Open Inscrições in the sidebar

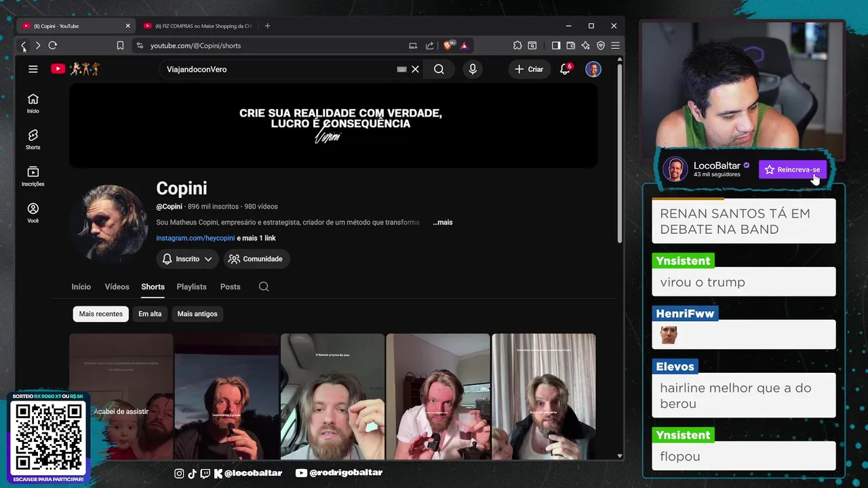(x=33, y=176)
